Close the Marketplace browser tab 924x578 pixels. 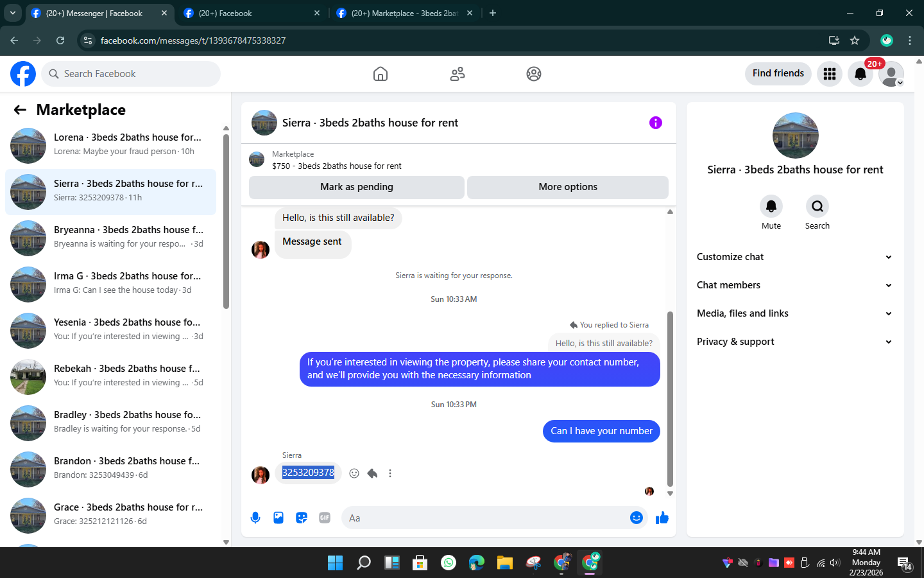click(470, 13)
